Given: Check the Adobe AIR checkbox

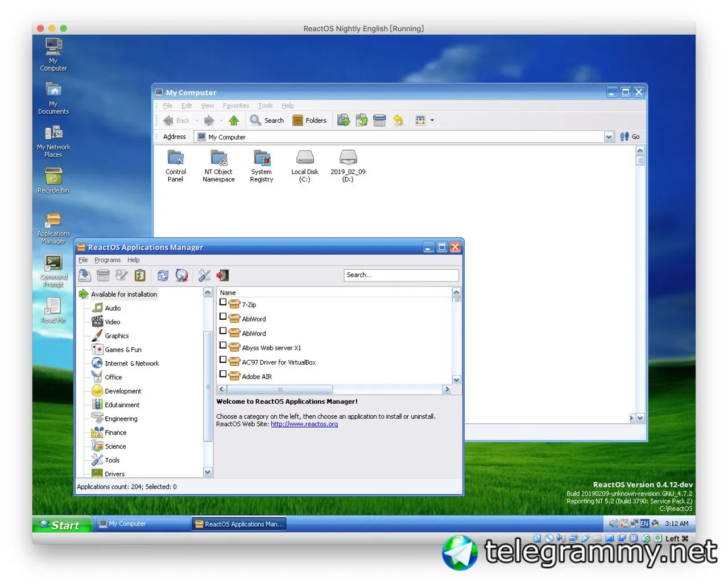Looking at the screenshot, I should (x=223, y=374).
